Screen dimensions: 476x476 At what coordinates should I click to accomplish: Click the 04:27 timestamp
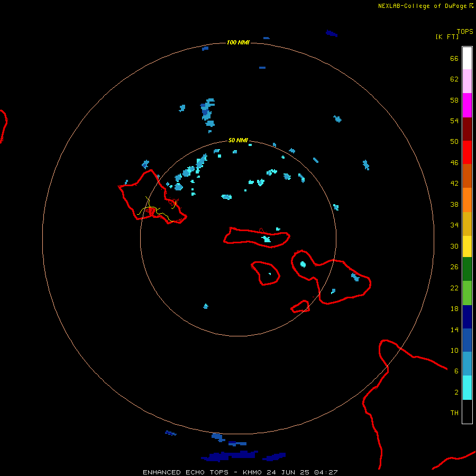coord(326,472)
